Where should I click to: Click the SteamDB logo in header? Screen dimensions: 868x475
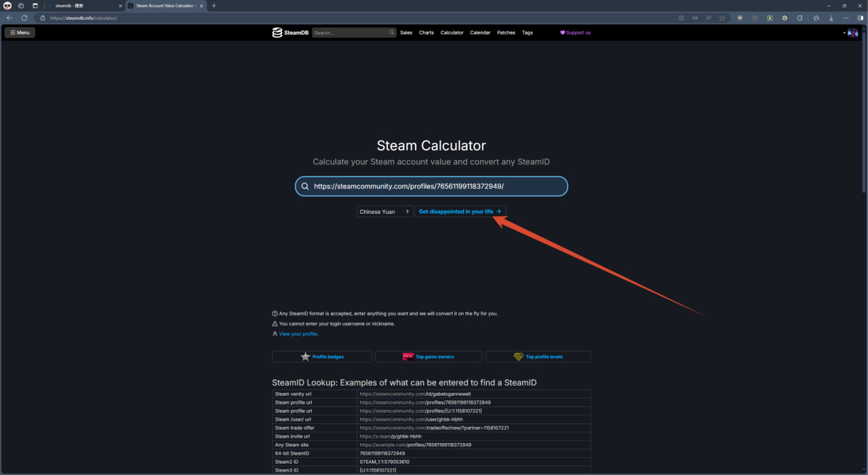click(x=290, y=33)
